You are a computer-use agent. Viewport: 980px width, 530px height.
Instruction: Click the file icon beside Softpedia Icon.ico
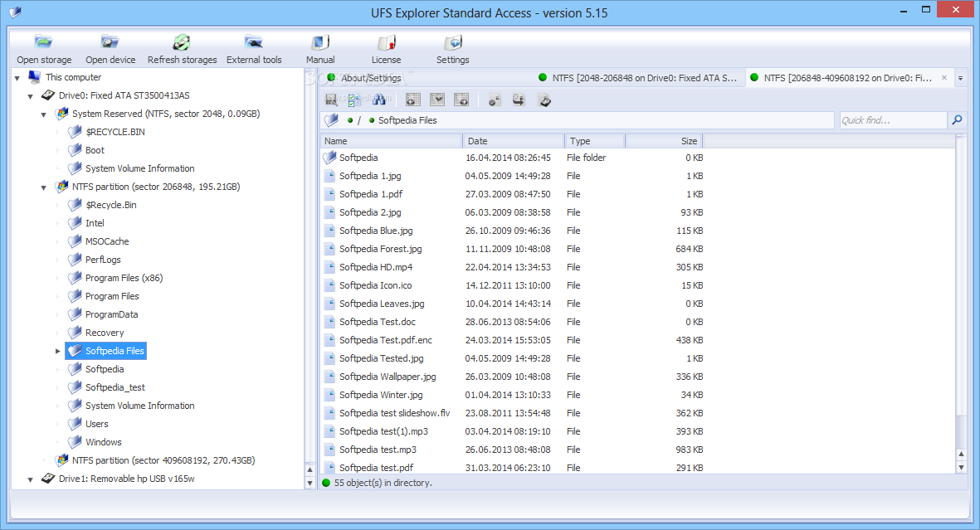pos(329,285)
